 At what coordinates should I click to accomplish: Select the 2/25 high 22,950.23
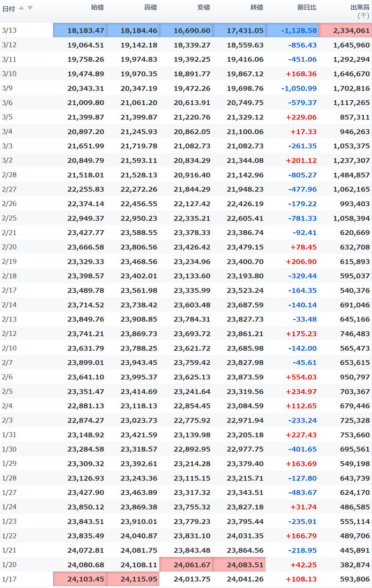click(x=139, y=218)
